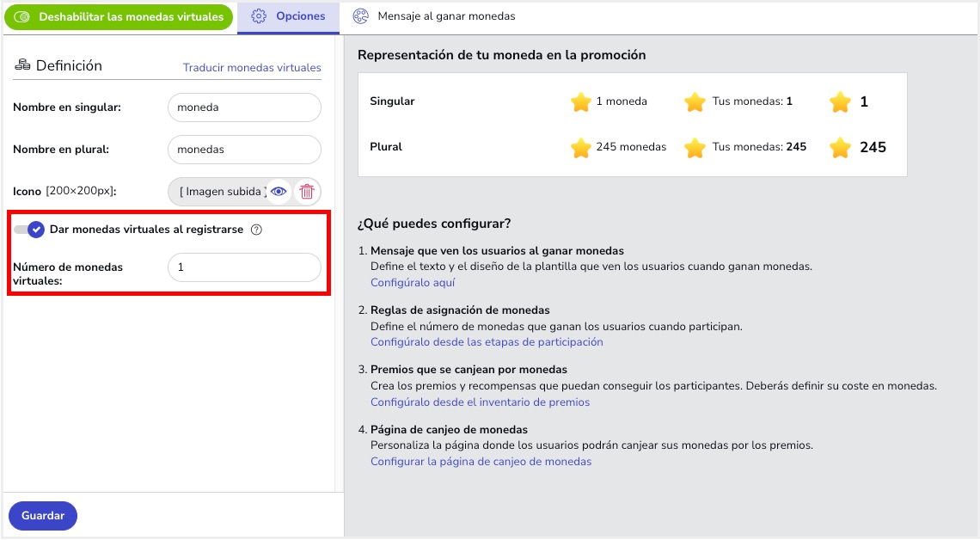
Task: Click the Nombre en singular input field
Action: point(244,107)
